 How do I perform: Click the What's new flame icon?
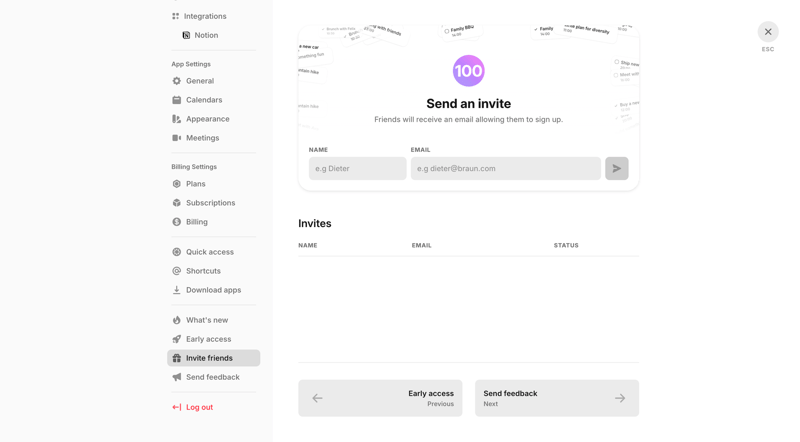tap(177, 320)
